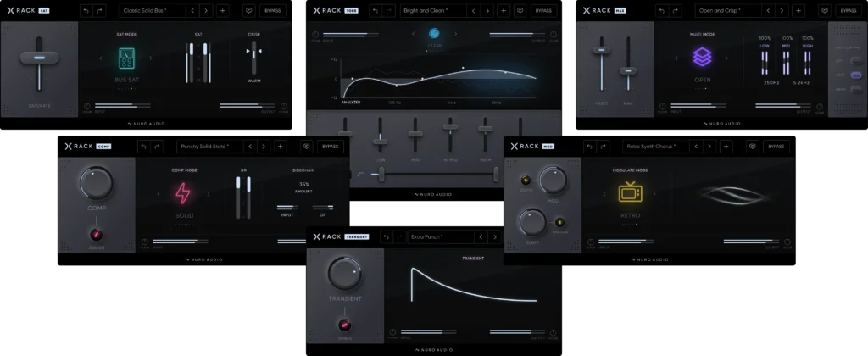Click the yellow Retro TV modulate icon
Image resolution: width=868 pixels, height=356 pixels.
[630, 193]
